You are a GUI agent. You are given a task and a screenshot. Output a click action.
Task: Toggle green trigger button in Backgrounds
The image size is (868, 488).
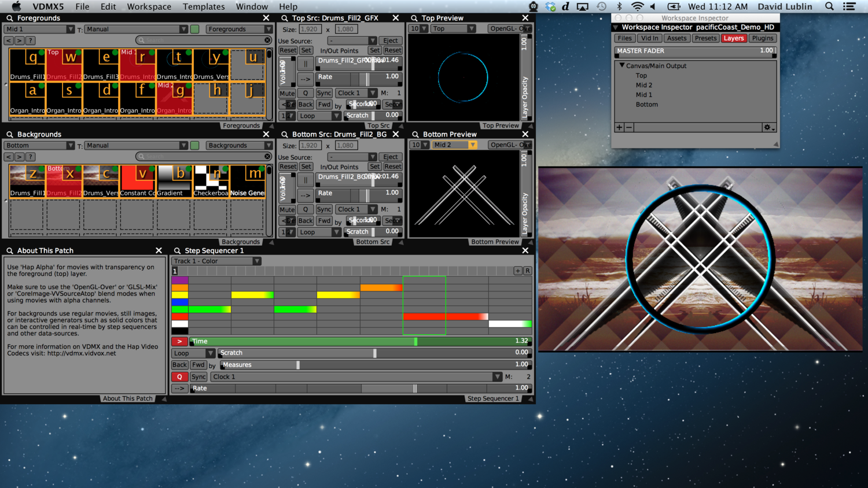pos(195,146)
